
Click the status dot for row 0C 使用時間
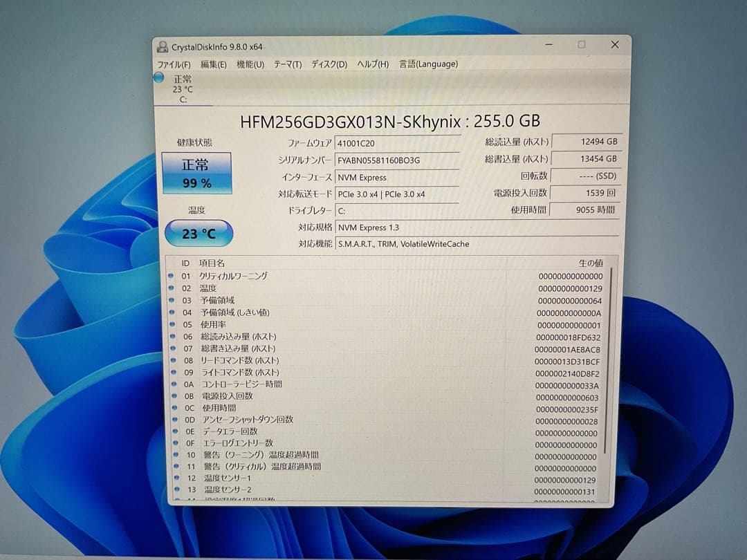point(175,408)
